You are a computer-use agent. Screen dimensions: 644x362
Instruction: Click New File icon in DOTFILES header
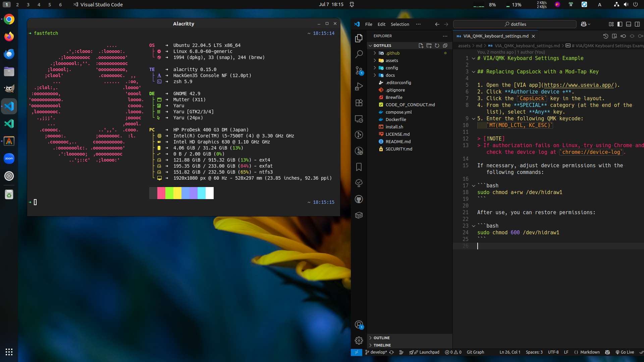[x=421, y=46]
